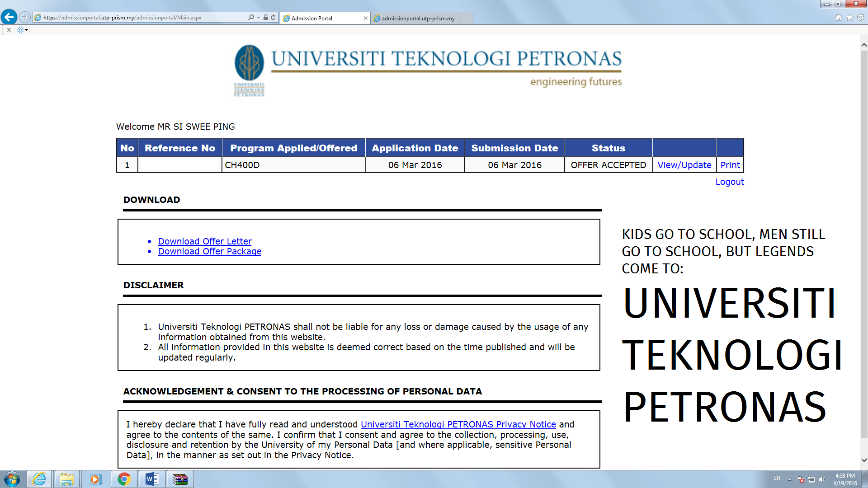Click the EN language indicator

pyautogui.click(x=777, y=478)
